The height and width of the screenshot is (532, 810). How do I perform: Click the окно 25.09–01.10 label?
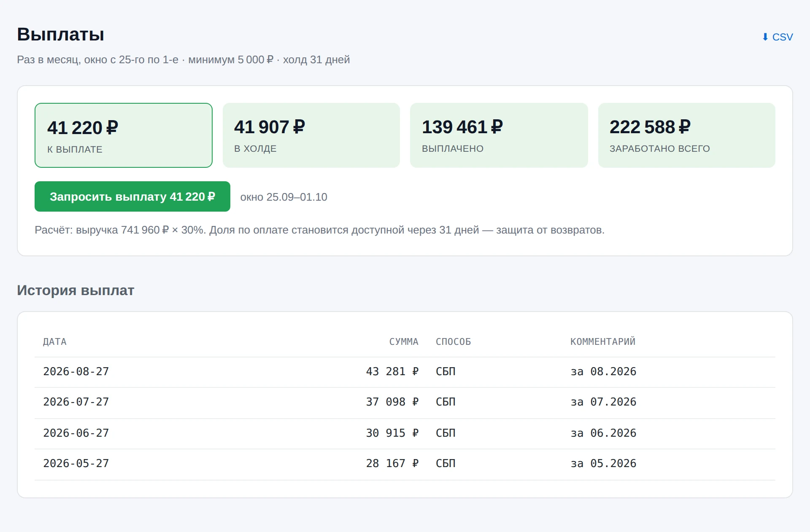pyautogui.click(x=283, y=197)
